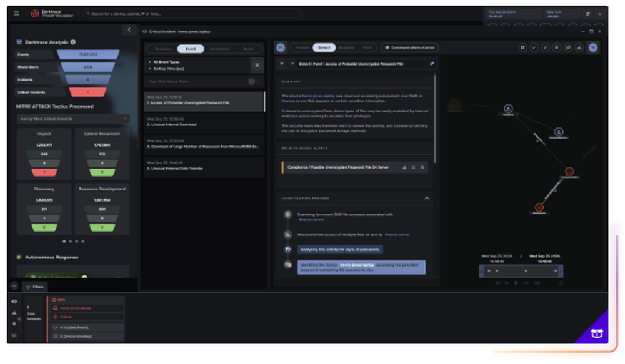Go to second MITRE tactics page dot
625x364 pixels.
(x=71, y=242)
